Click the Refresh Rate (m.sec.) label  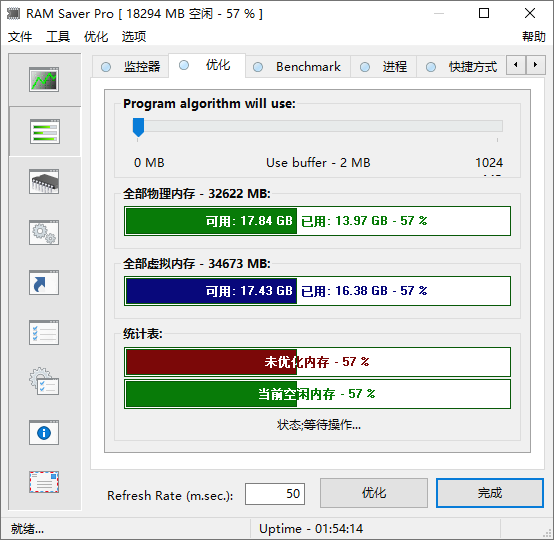point(170,495)
